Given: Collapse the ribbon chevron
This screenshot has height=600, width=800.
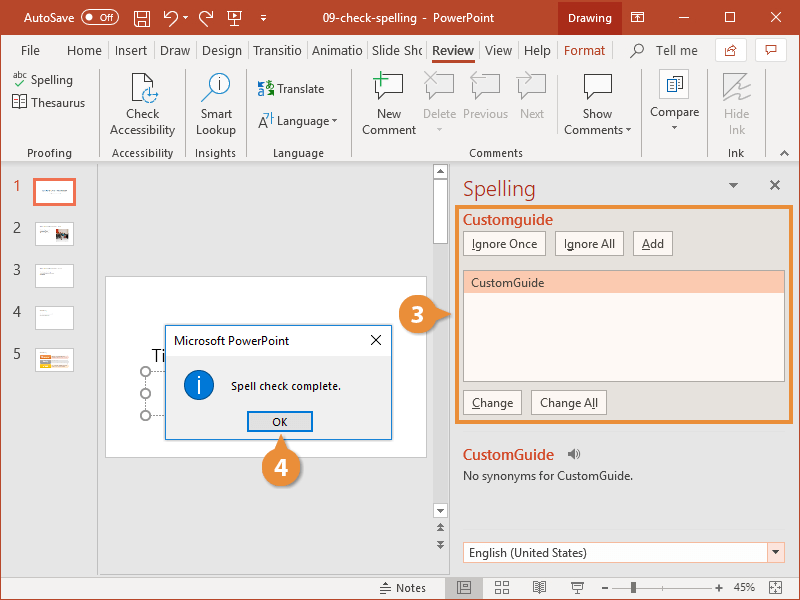Looking at the screenshot, I should pos(784,153).
